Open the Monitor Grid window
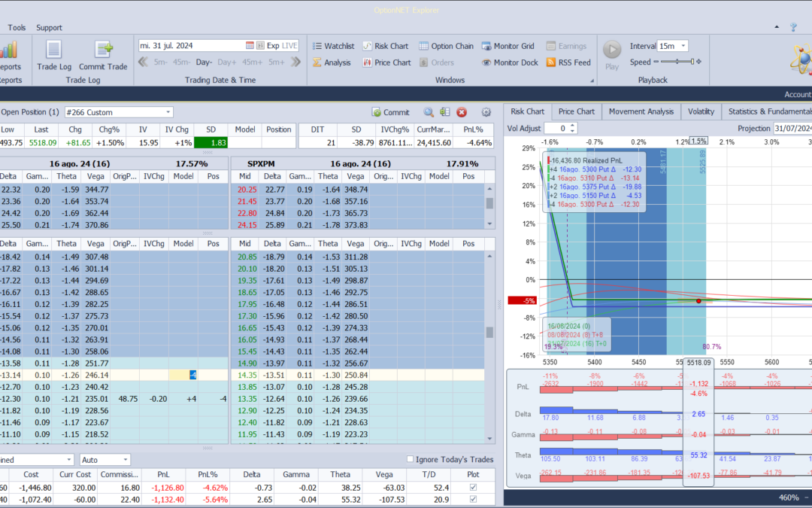The width and height of the screenshot is (812, 508). point(508,46)
